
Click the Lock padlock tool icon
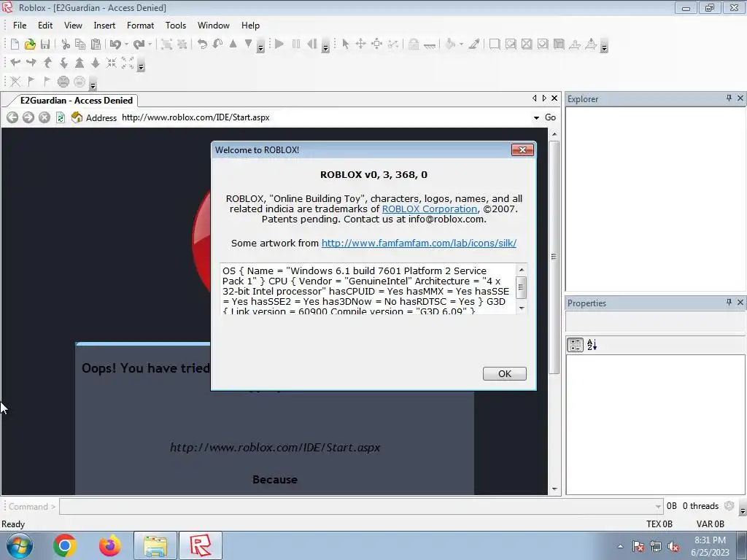point(414,44)
